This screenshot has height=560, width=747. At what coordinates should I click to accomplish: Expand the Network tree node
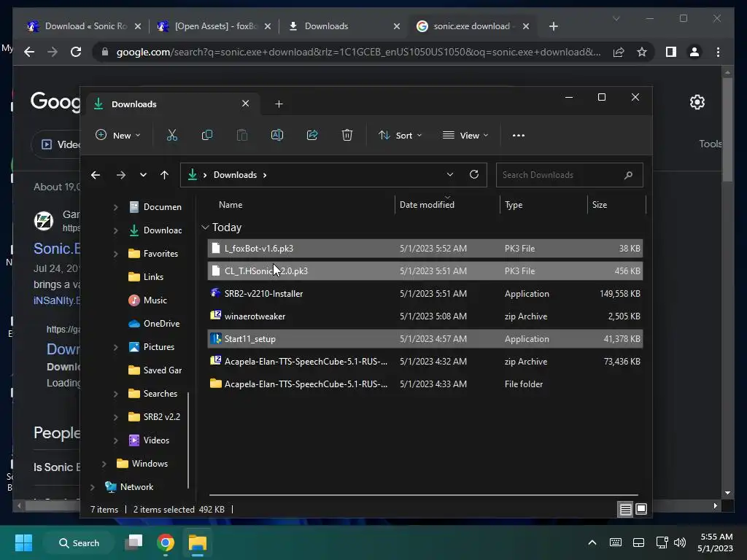click(93, 487)
